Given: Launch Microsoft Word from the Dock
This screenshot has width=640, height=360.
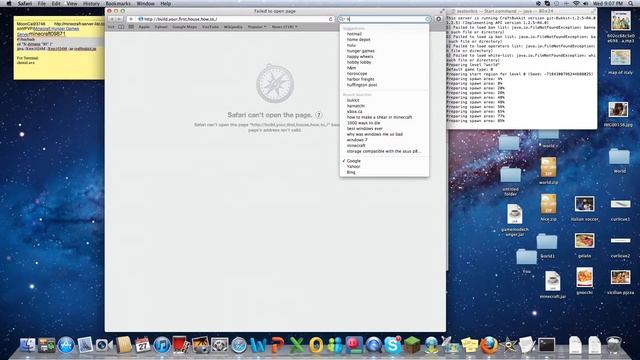Looking at the screenshot, I should tap(258, 345).
